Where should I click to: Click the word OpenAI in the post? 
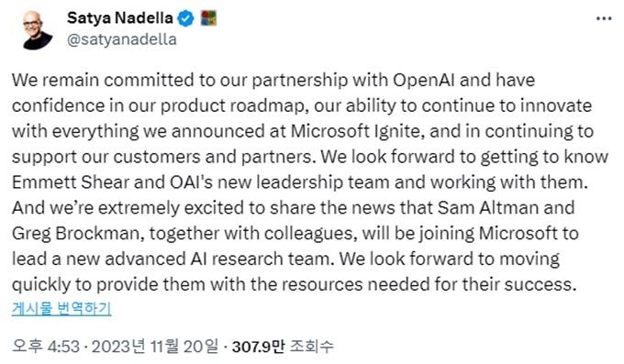(x=424, y=81)
